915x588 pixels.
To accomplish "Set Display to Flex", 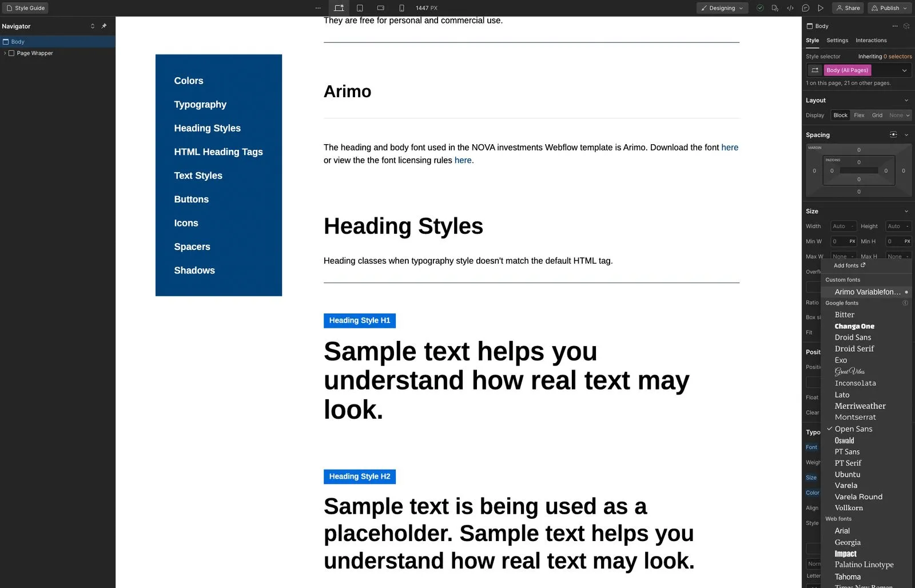I will tap(859, 115).
